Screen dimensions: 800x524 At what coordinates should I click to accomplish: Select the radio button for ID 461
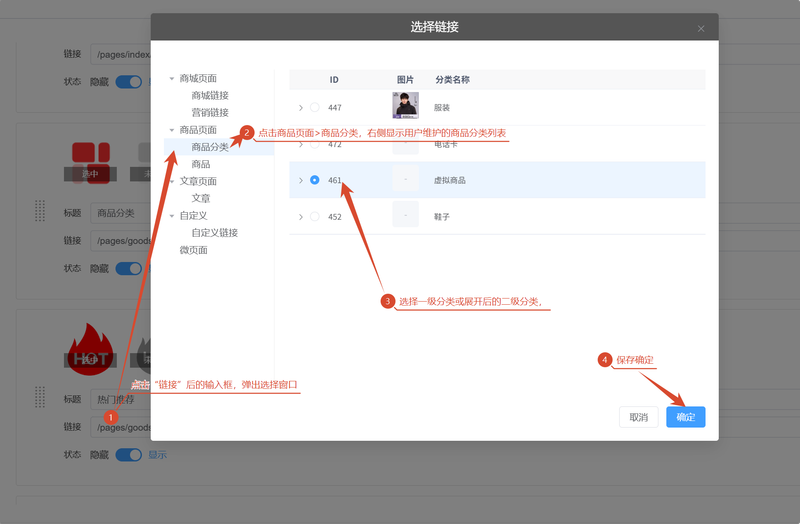(315, 180)
